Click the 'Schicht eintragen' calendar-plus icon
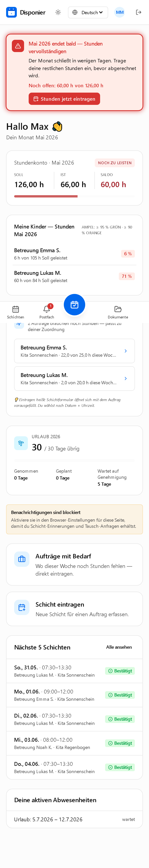 click(x=22, y=608)
